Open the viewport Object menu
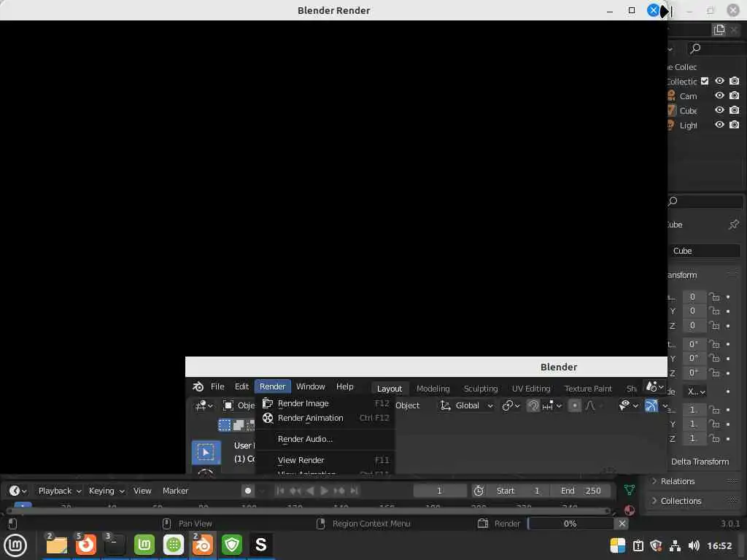 407,405
